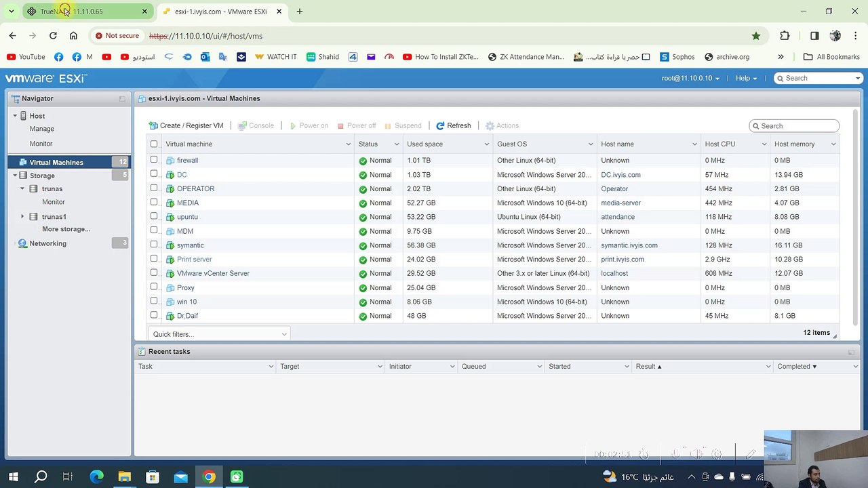This screenshot has height=488, width=868.
Task: Open Used space column dropdown arrow
Action: point(487,144)
